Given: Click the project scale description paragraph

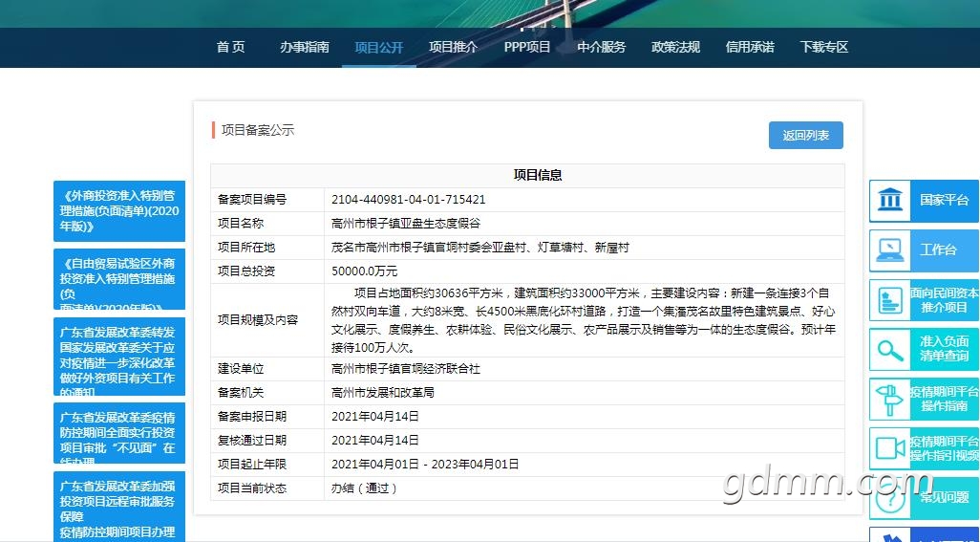Looking at the screenshot, I should point(583,320).
